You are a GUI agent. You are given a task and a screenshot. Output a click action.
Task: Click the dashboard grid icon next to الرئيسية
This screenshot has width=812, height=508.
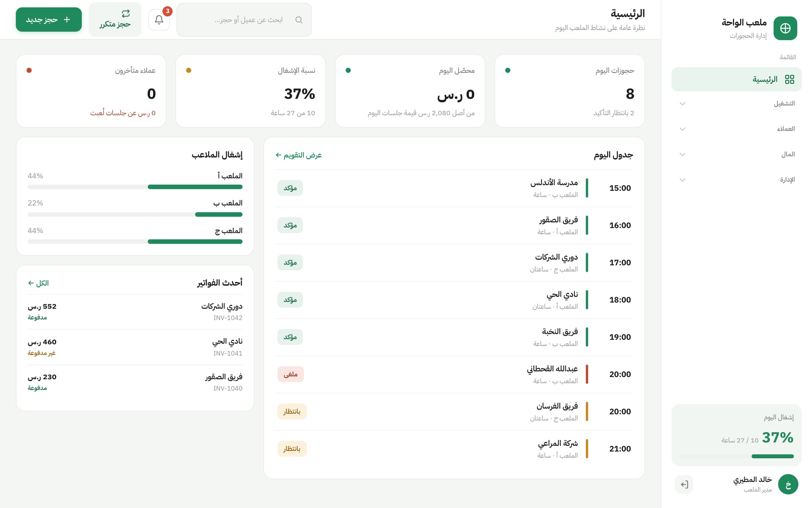point(790,80)
